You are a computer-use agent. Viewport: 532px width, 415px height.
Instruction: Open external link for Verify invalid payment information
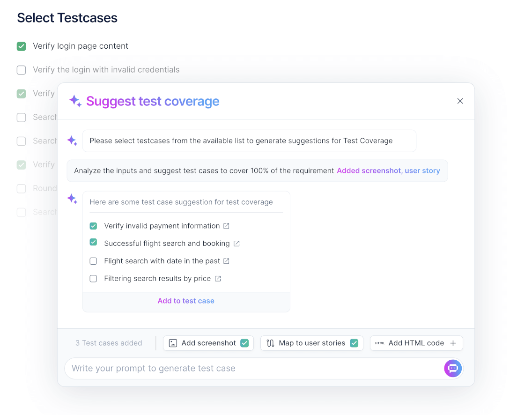(x=226, y=226)
